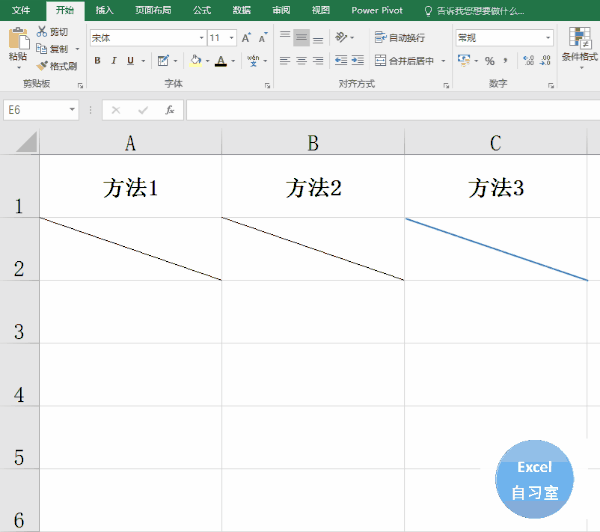600x532 pixels.
Task: Click the accounting number format icon
Action: pos(464,60)
